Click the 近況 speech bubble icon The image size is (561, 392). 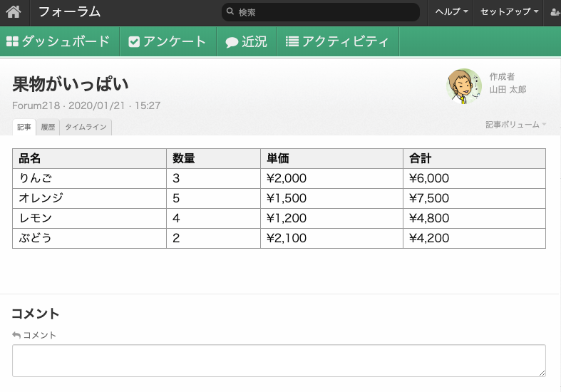[232, 42]
